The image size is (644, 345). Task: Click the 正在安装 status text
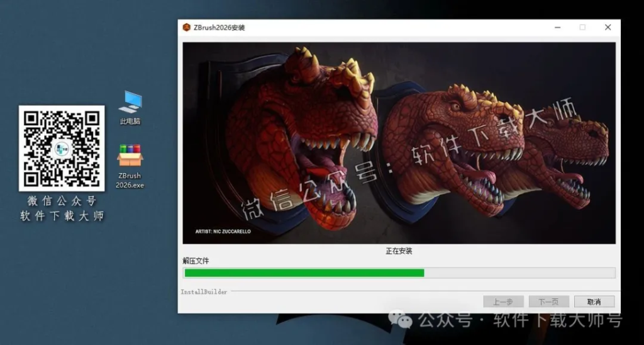(399, 251)
